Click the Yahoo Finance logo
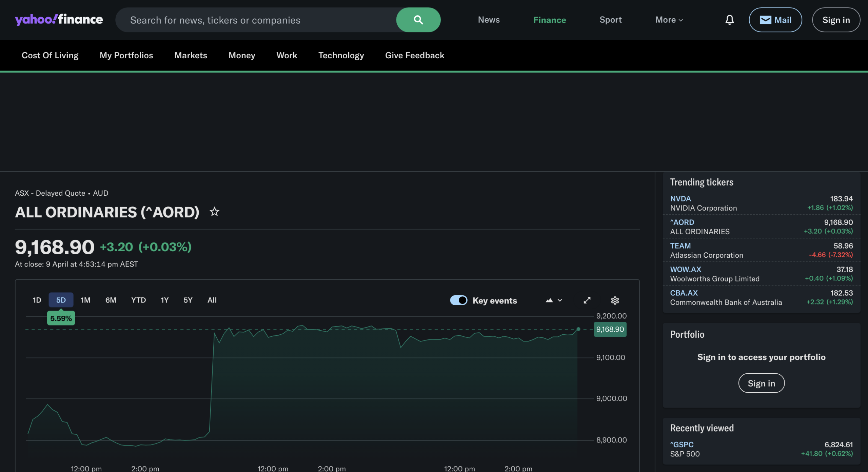 pos(59,20)
